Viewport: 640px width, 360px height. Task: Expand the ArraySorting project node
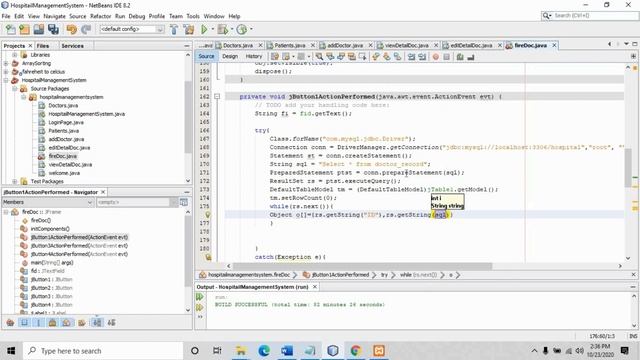tap(6, 63)
